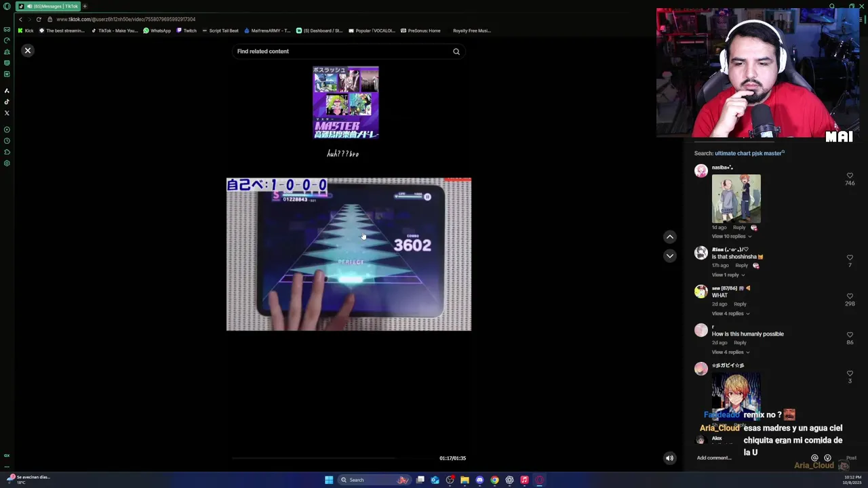Like the comment showing 3 likes

[x=850, y=373]
